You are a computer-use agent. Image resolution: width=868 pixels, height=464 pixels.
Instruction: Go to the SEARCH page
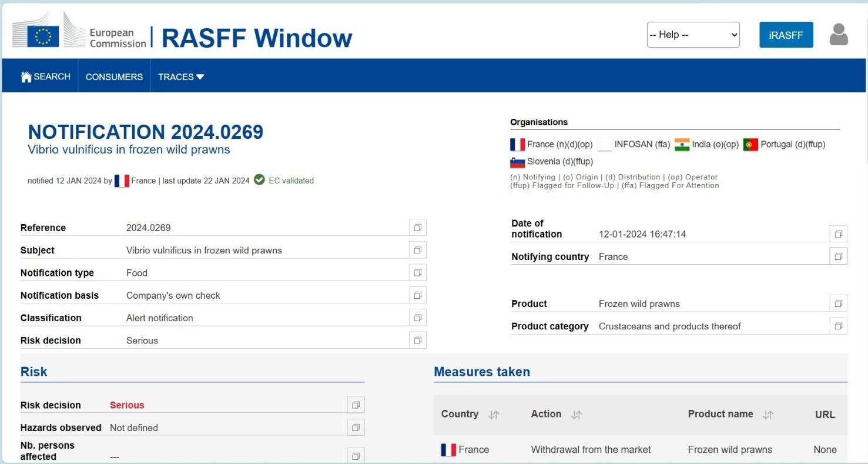coord(45,76)
